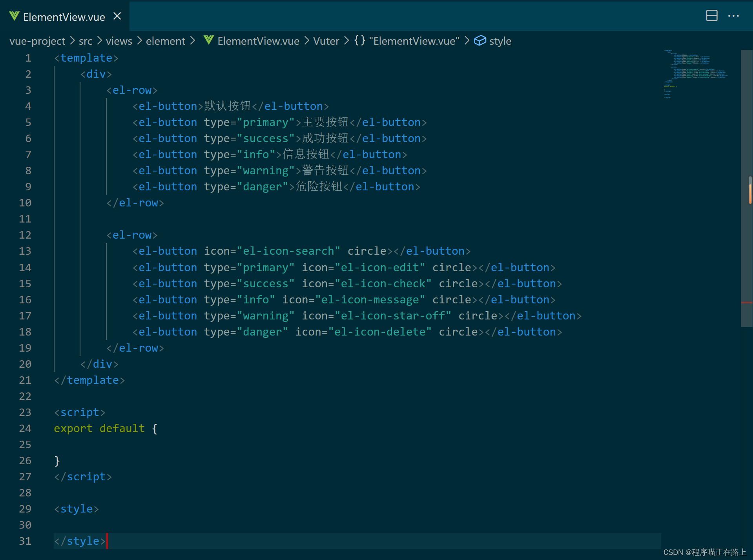Click the opening style tag on line 29
Image resolution: width=753 pixels, height=560 pixels.
click(77, 509)
